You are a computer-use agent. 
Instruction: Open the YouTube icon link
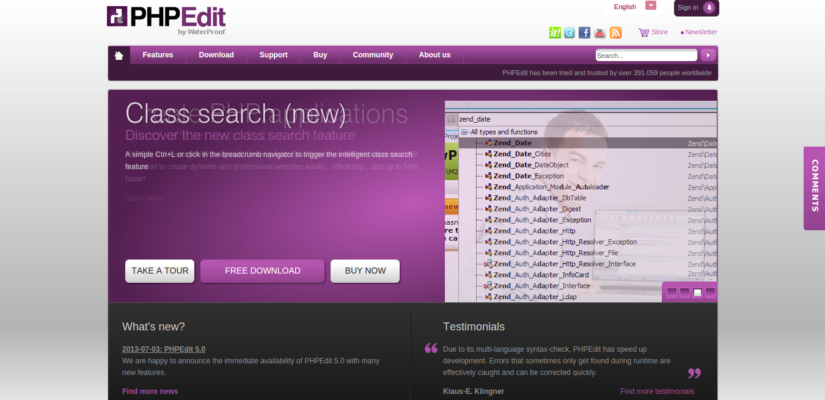[x=600, y=33]
